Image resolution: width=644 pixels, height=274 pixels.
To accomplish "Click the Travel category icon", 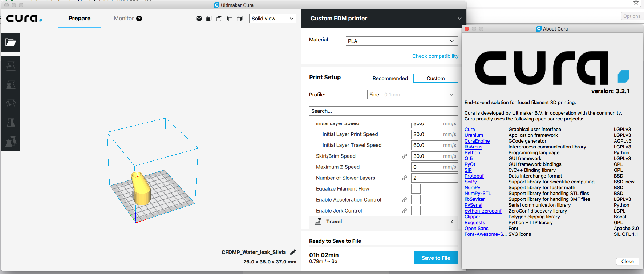I will pyautogui.click(x=318, y=221).
